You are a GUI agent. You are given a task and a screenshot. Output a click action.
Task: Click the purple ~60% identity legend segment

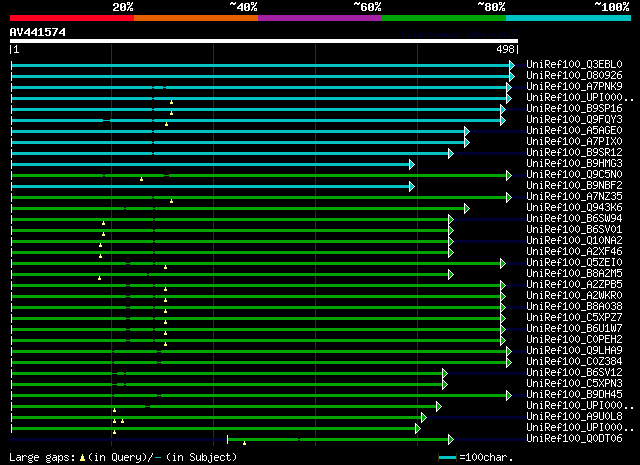click(x=320, y=18)
